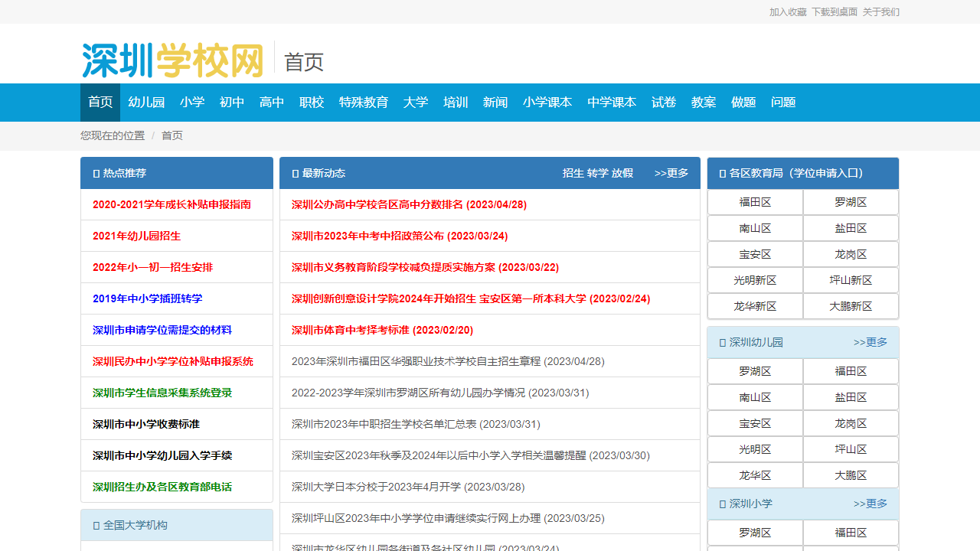Open the 幼儿园 navigation menu item
The width and height of the screenshot is (980, 551).
(146, 103)
